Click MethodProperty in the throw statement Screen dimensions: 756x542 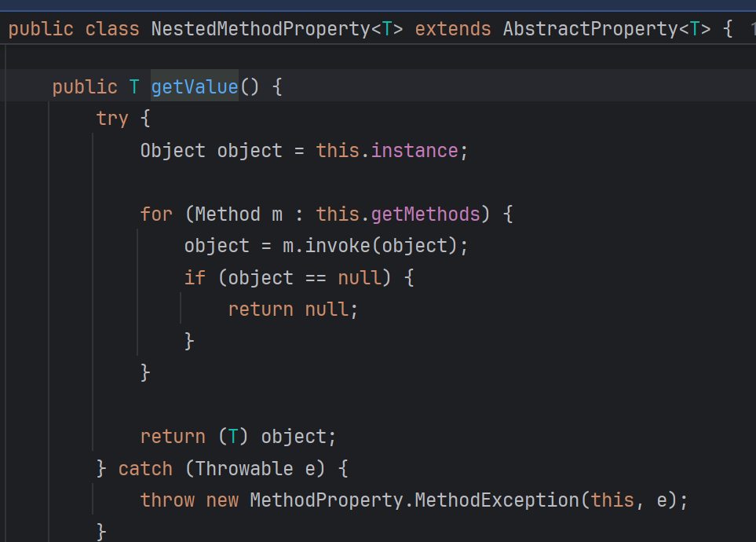coord(327,500)
